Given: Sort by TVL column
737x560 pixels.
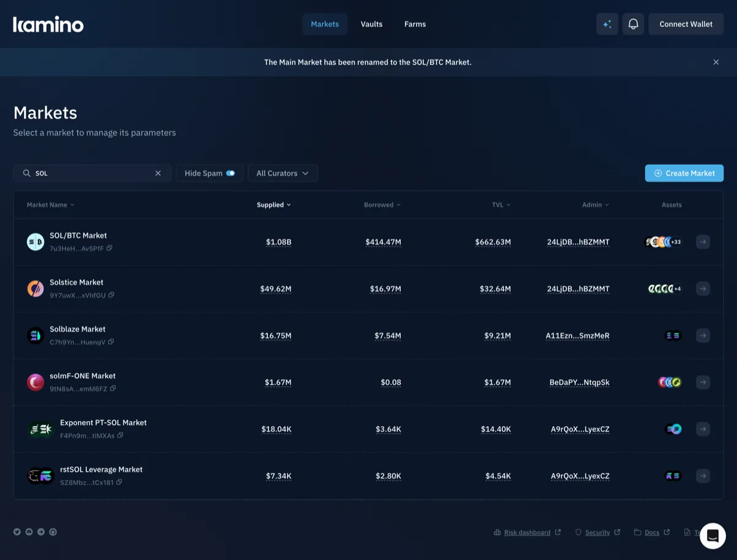Looking at the screenshot, I should click(501, 204).
